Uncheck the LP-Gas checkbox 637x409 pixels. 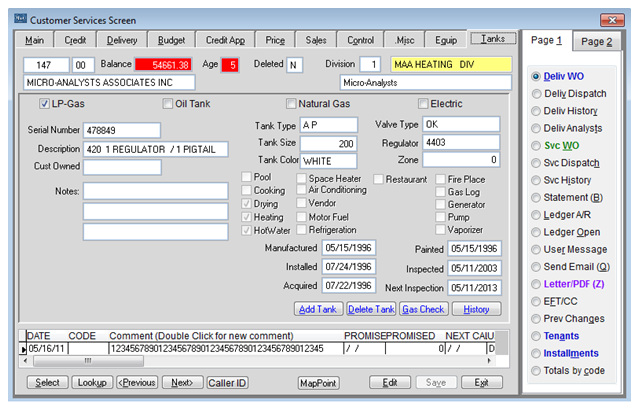tap(44, 104)
